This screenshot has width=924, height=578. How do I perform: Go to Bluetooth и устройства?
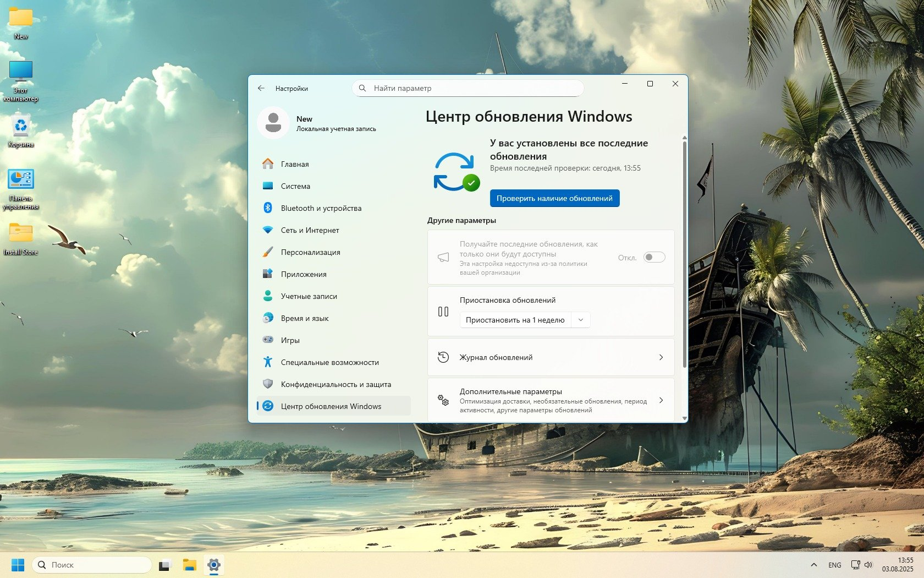(x=334, y=208)
